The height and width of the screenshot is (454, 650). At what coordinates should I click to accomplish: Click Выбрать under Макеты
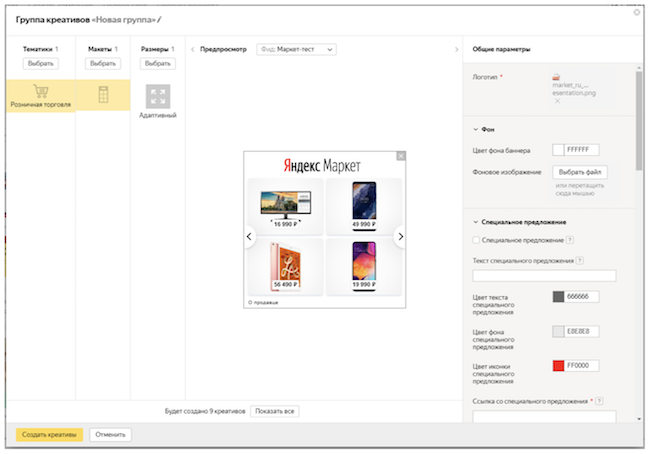tap(103, 63)
